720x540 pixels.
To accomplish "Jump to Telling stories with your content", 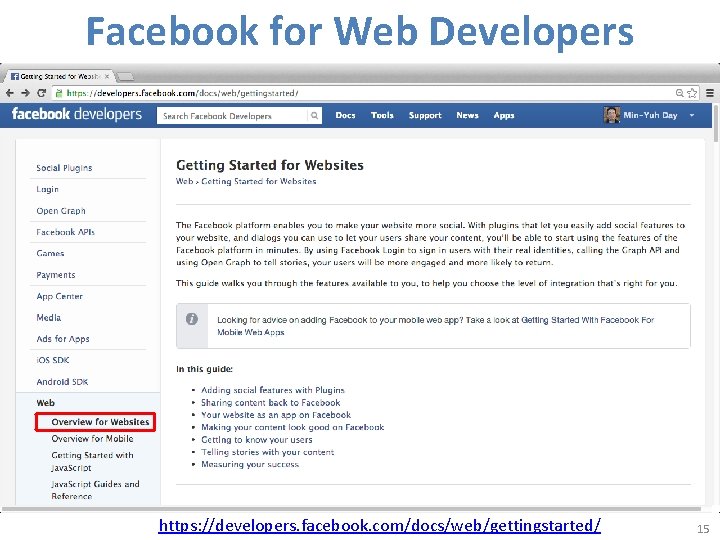I will coord(268,452).
